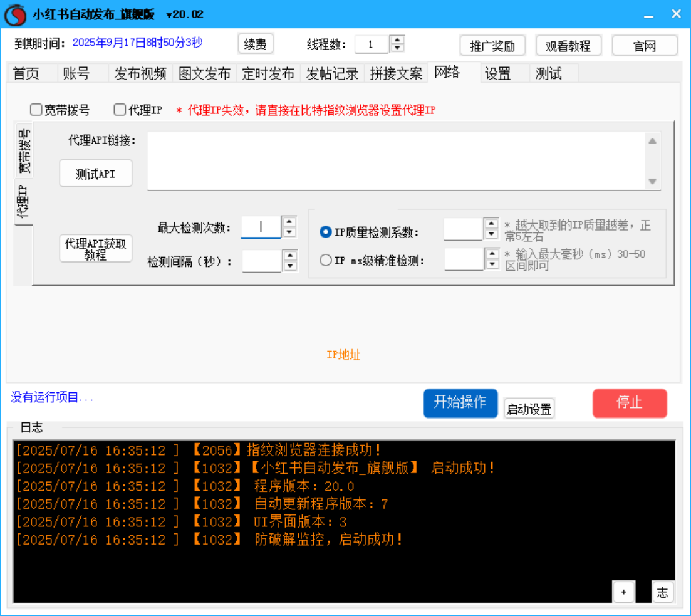Screen dimensions: 691x616
Task: Open 启动设置 startup settings
Action: click(529, 409)
